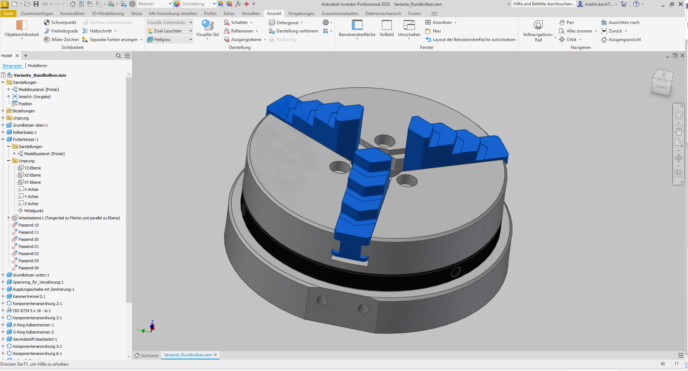Switch to Modellieren browser view
This screenshot has height=371, width=688.
[37, 66]
